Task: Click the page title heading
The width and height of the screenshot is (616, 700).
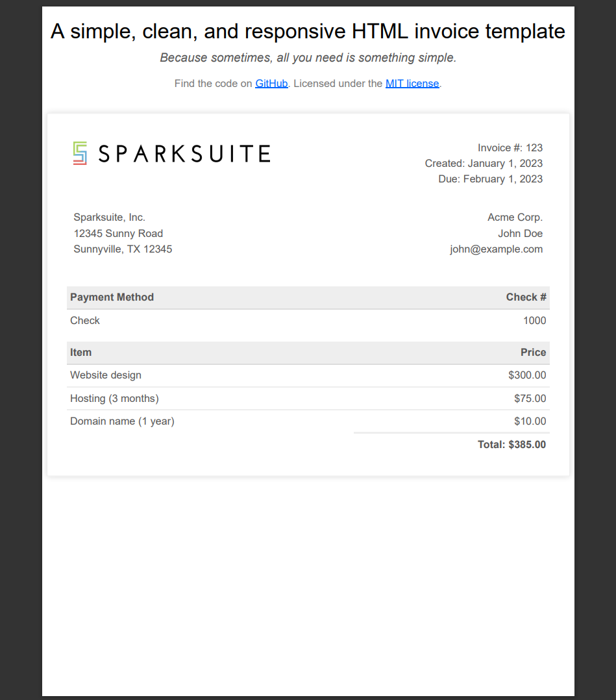Action: point(308,31)
